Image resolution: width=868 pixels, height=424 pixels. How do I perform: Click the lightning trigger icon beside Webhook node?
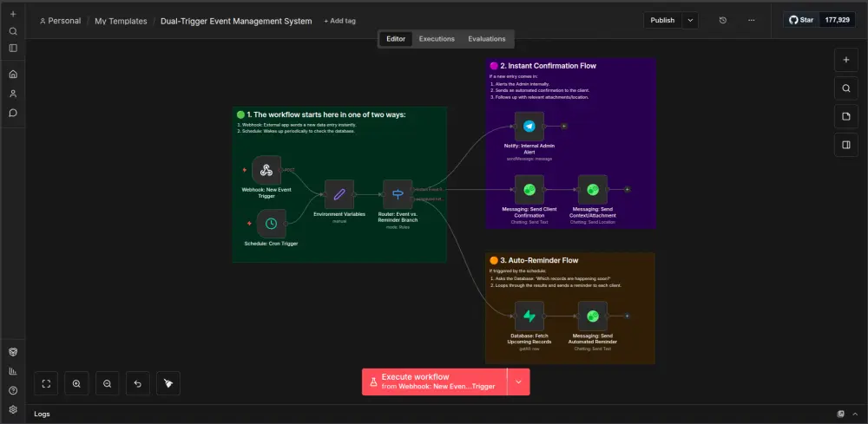pos(244,170)
